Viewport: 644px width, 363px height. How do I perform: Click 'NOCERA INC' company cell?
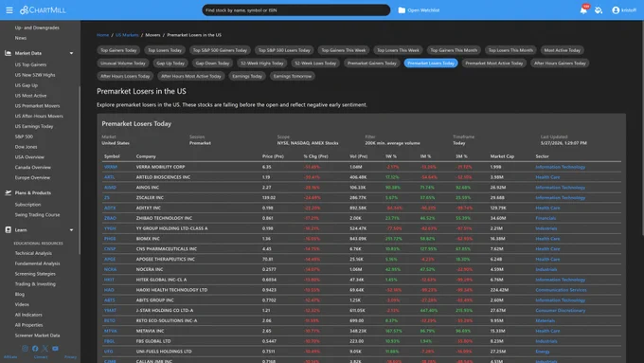click(x=150, y=269)
